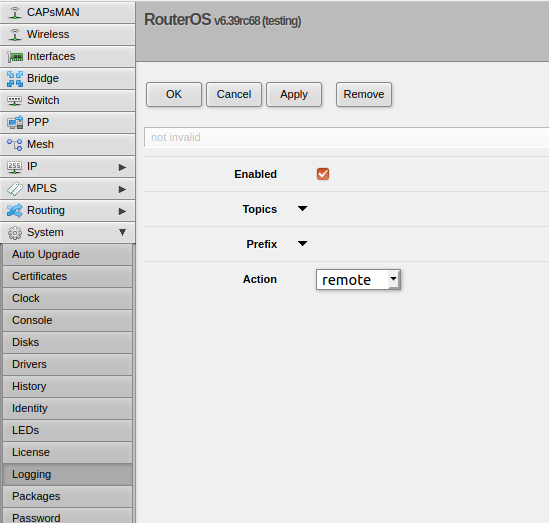Click the 'not invalid' status field
The width and height of the screenshot is (549, 523).
point(346,137)
